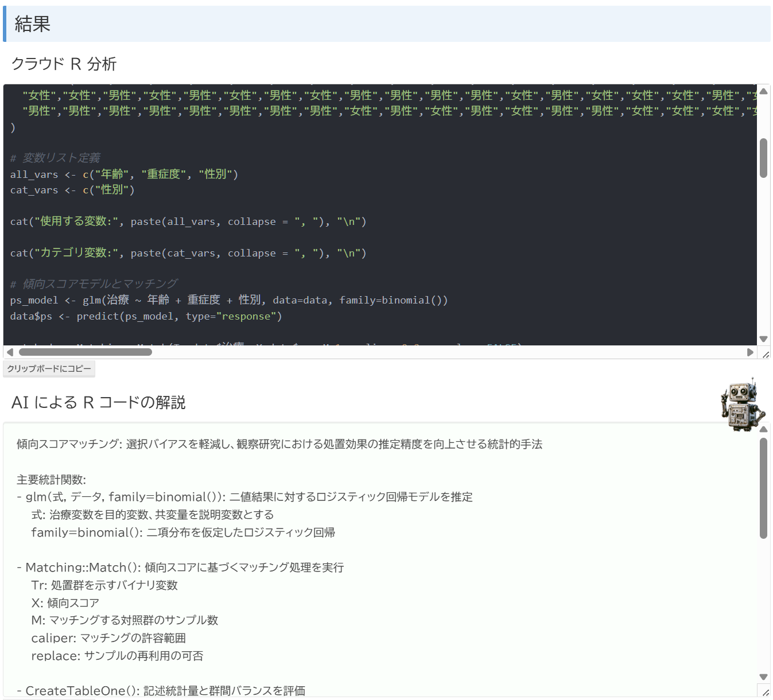This screenshot has width=773, height=700.
Task: Click up arrow of R code scrollbar
Action: pyautogui.click(x=763, y=91)
